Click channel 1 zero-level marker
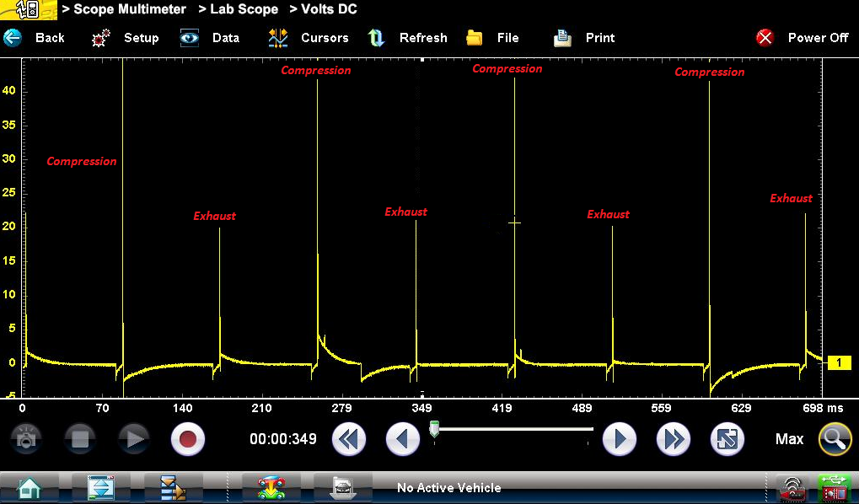The image size is (859, 504). [x=839, y=363]
